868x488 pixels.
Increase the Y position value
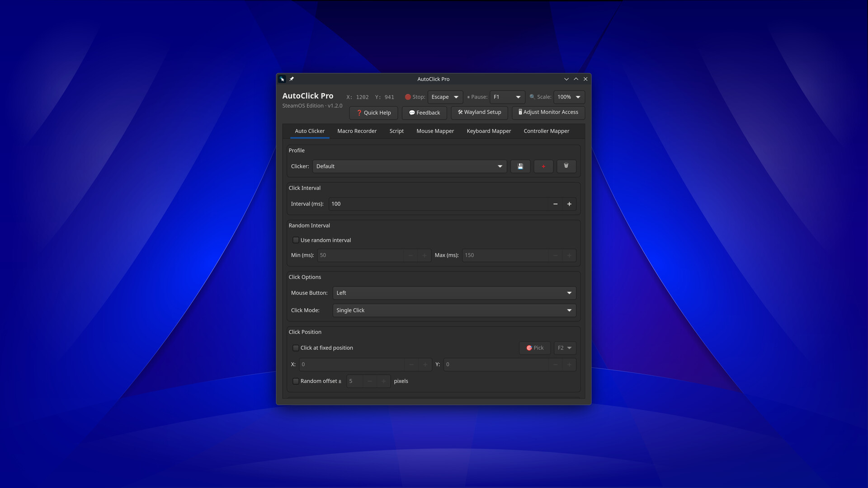point(569,365)
